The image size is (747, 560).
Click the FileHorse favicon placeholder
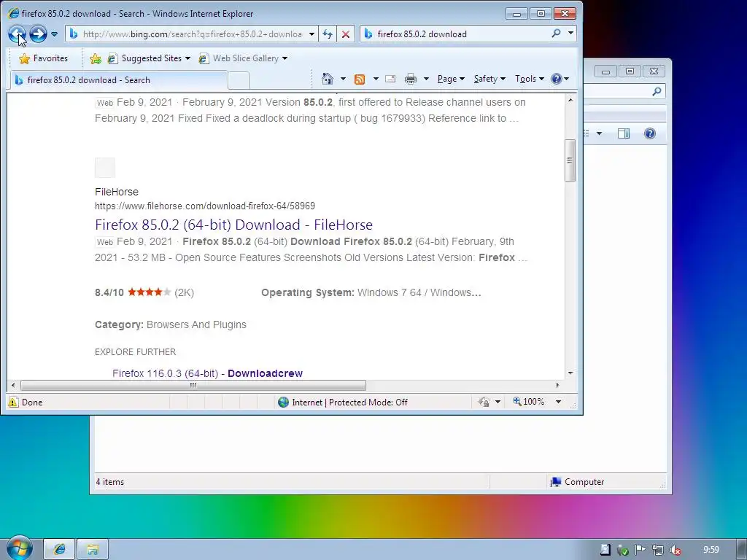click(x=105, y=168)
